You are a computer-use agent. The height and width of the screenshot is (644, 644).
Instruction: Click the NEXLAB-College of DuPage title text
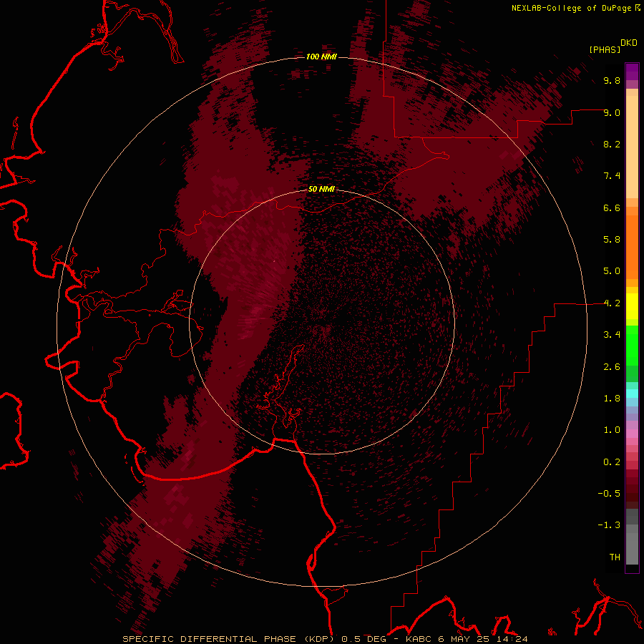click(571, 8)
